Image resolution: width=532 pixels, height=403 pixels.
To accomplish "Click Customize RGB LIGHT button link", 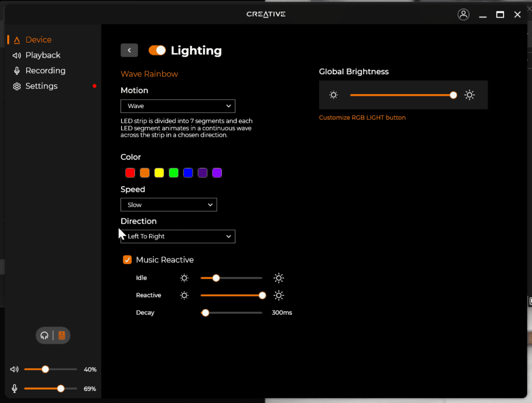I will pyautogui.click(x=362, y=118).
